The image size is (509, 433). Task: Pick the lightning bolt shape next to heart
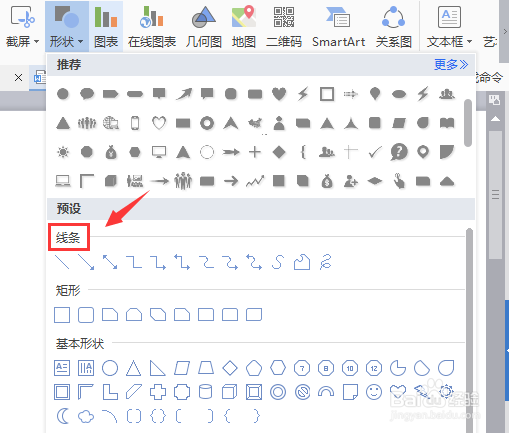[x=303, y=94]
